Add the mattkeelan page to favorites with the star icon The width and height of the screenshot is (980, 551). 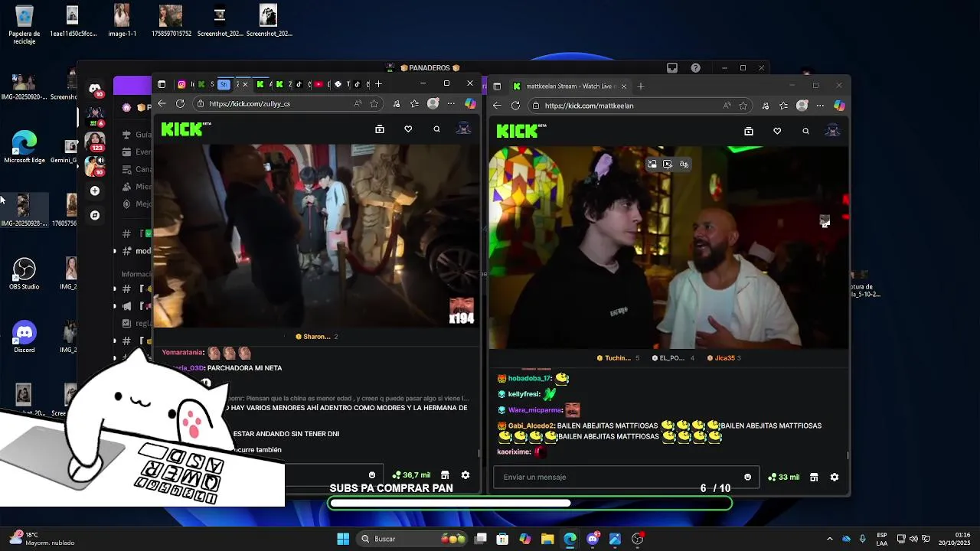[743, 106]
